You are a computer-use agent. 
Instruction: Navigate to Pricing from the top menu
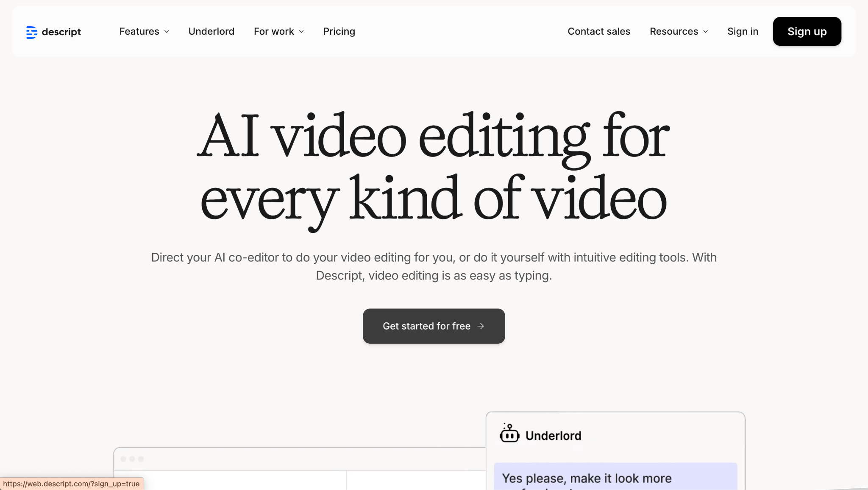point(339,31)
